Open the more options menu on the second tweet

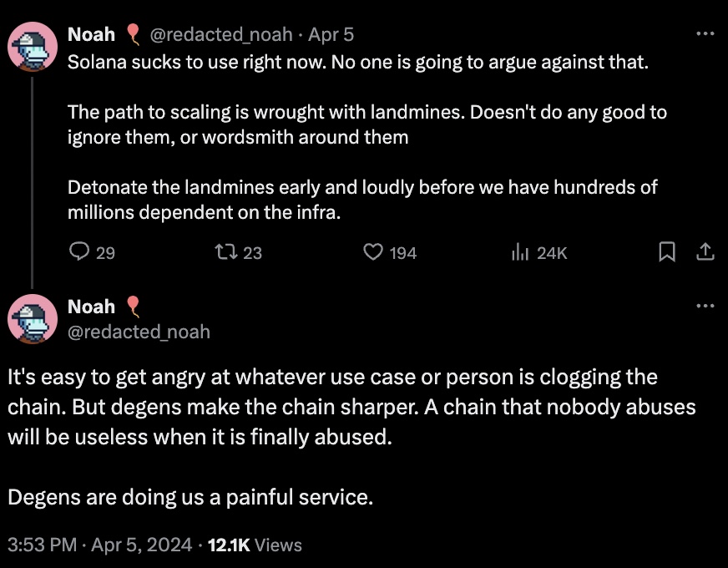click(x=705, y=306)
